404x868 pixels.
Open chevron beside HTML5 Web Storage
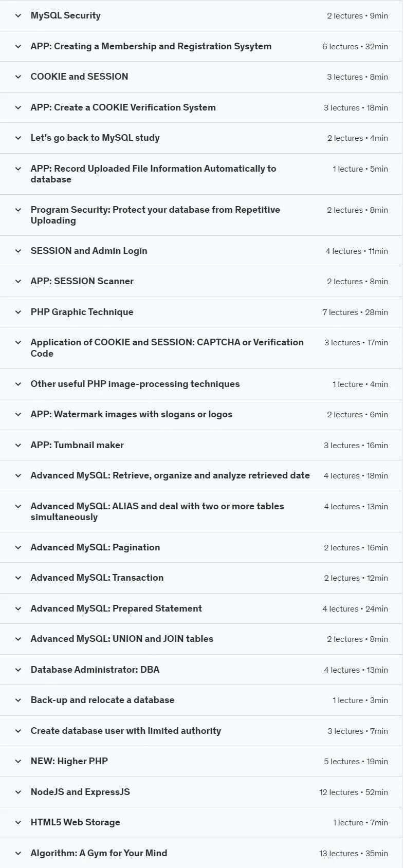coord(18,823)
